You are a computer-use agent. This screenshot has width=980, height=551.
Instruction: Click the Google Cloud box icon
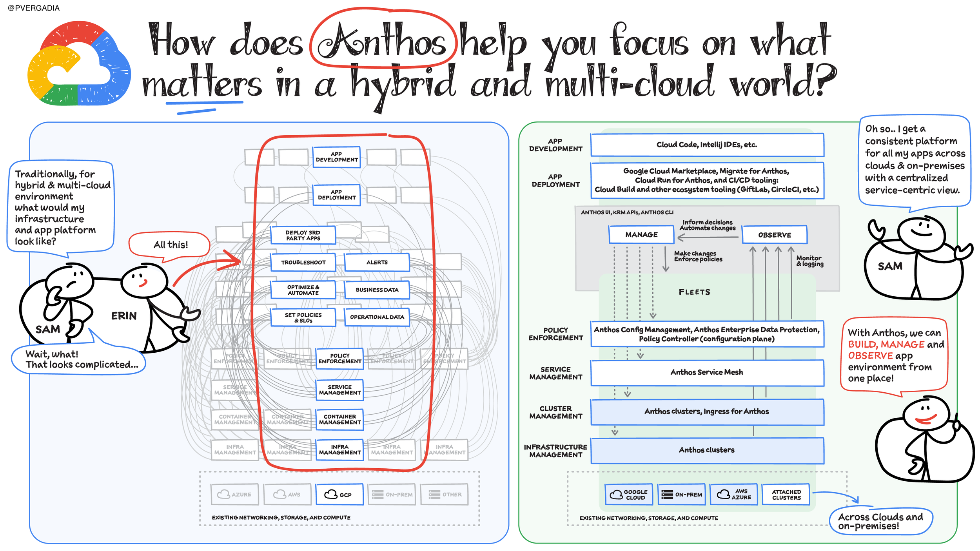click(628, 494)
